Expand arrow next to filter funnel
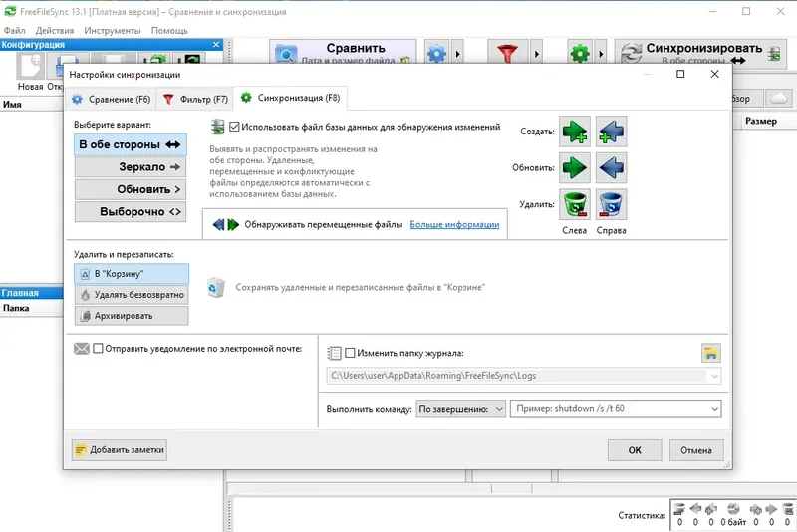The image size is (797, 532). (536, 53)
